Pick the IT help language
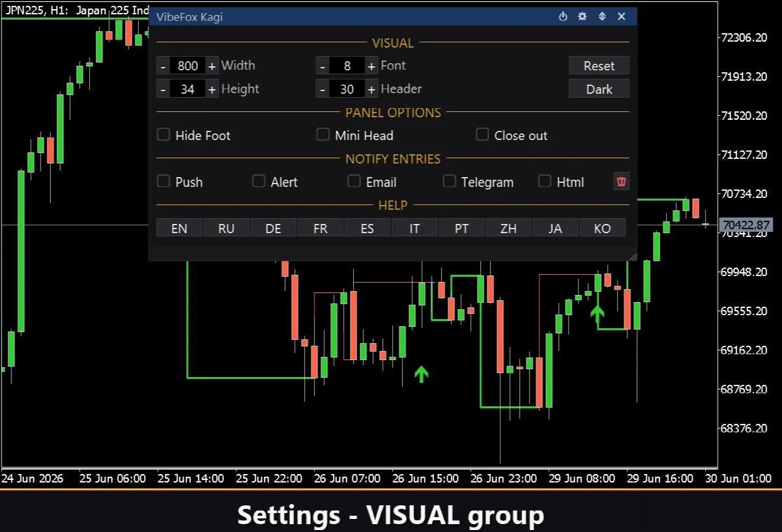The width and height of the screenshot is (782, 532). (414, 228)
